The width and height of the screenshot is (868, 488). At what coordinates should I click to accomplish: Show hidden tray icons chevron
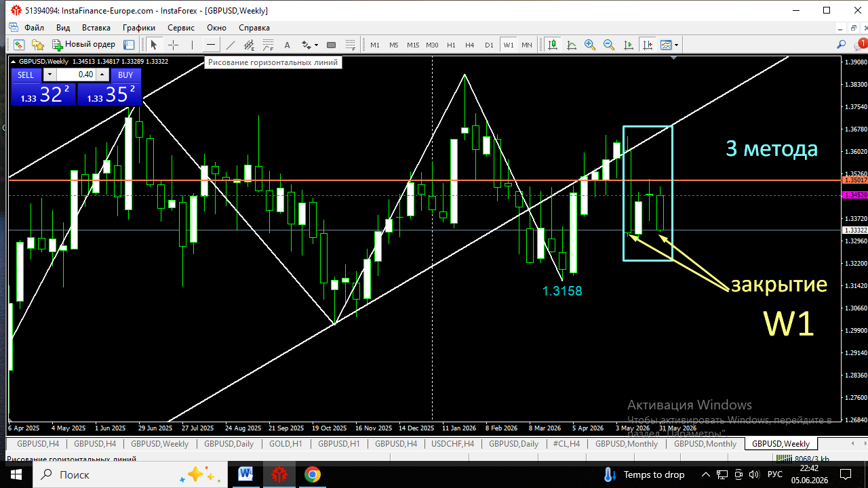tap(706, 474)
